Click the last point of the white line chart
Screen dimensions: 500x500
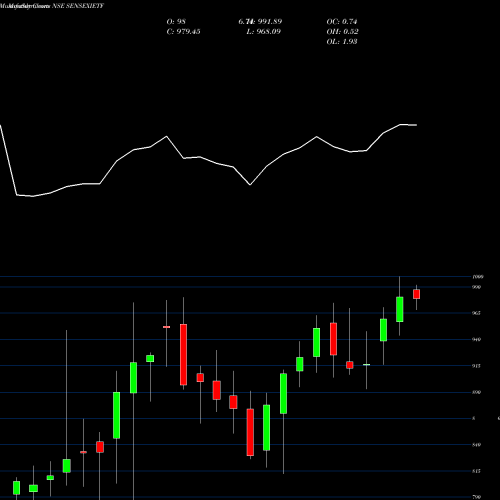[416, 125]
